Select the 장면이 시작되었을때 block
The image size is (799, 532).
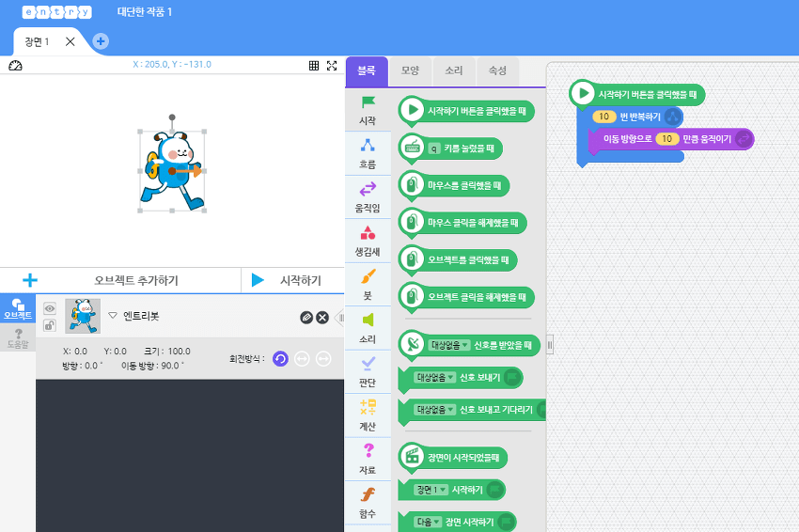pos(453,458)
